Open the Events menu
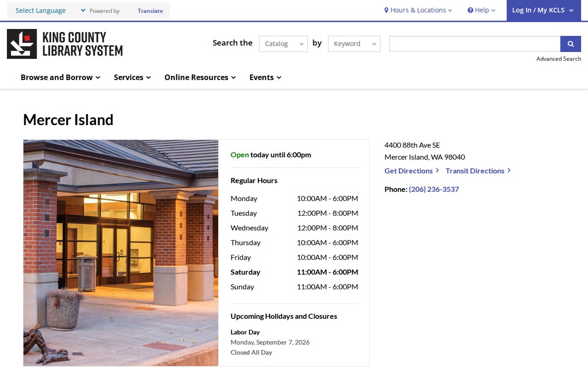This screenshot has height=368, width=588. (x=266, y=77)
